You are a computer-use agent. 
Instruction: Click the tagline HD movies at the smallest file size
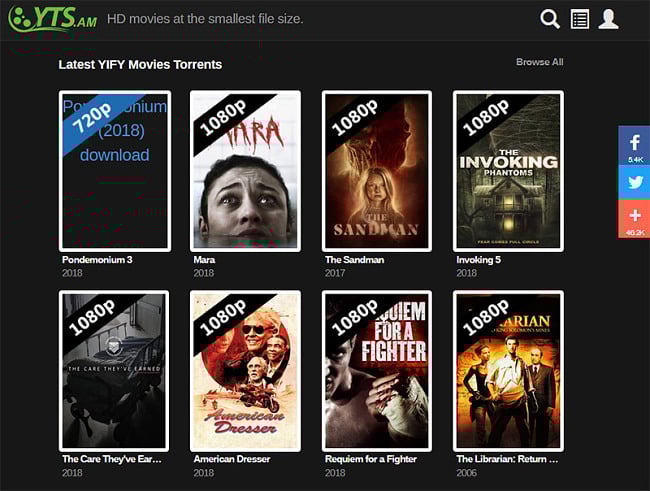[205, 19]
